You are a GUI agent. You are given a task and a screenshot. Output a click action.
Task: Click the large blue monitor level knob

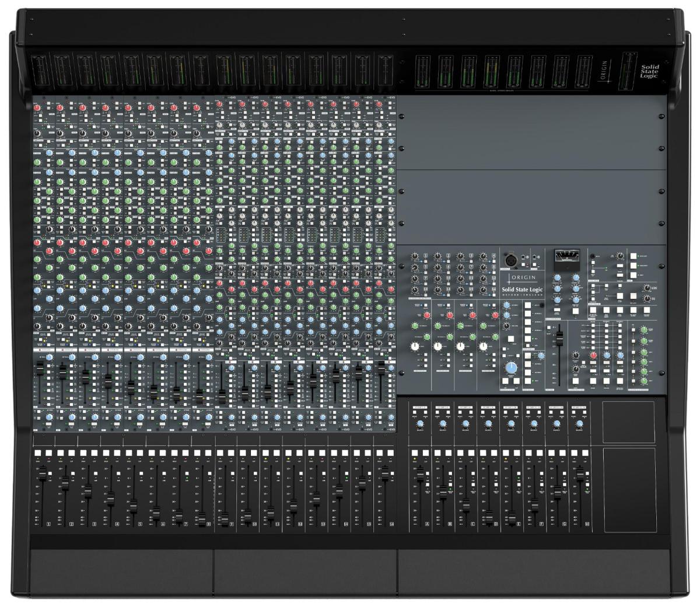(x=511, y=368)
